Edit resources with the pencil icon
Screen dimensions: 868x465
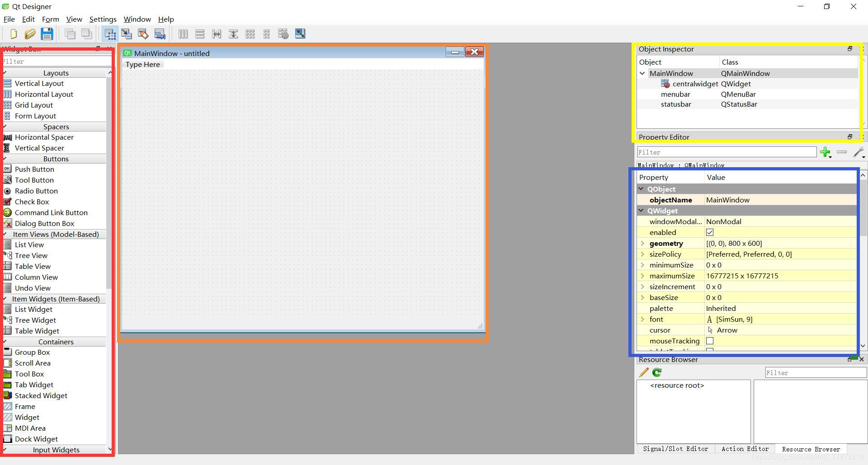tap(643, 372)
